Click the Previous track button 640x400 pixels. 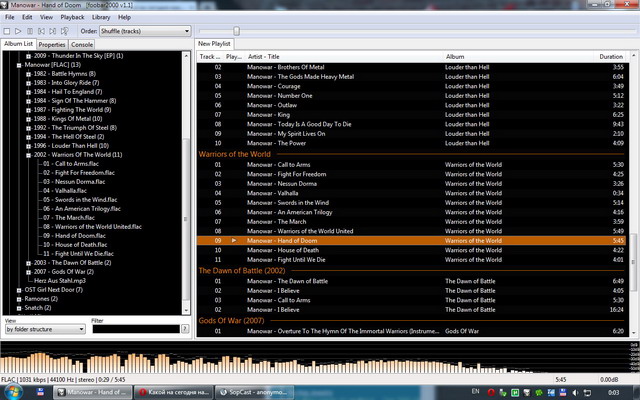pos(41,31)
